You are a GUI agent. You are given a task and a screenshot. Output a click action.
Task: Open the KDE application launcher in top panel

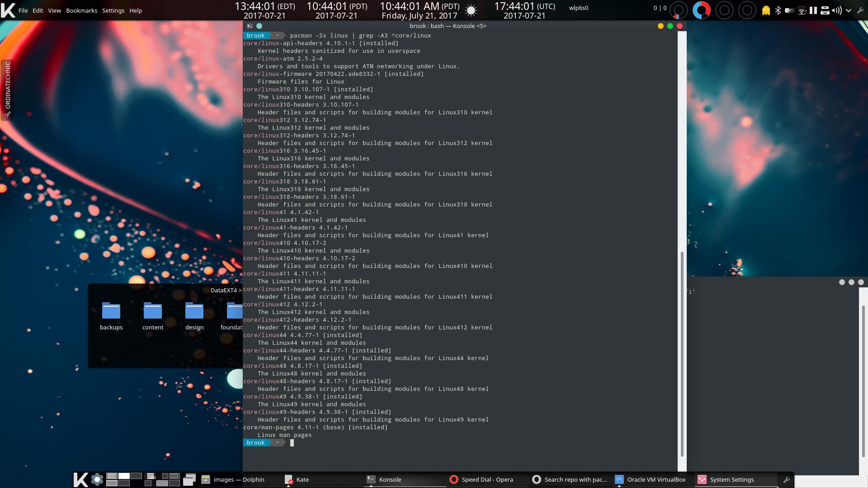tap(8, 10)
